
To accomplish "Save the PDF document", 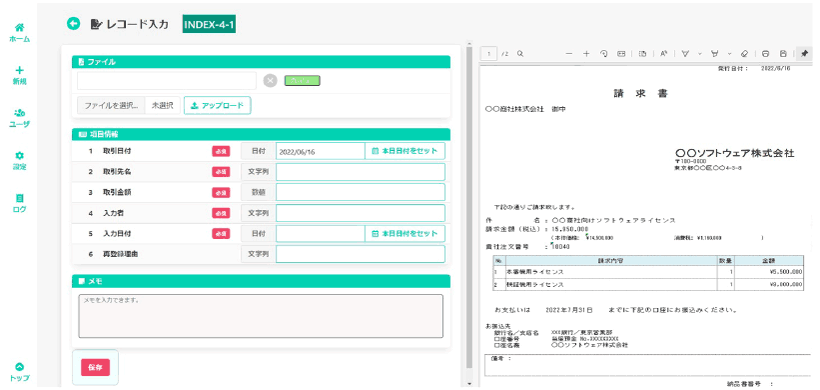I will (783, 53).
